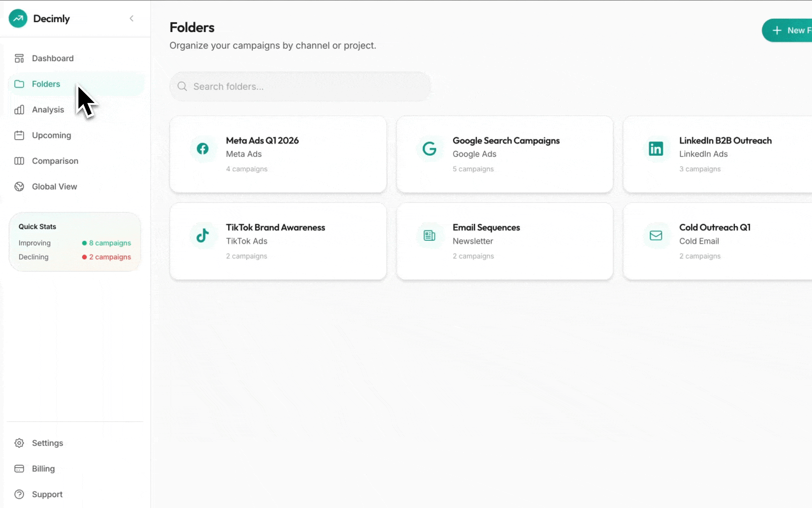Click the Facebook icon on Meta Ads folder
This screenshot has width=812, height=508.
pos(203,149)
